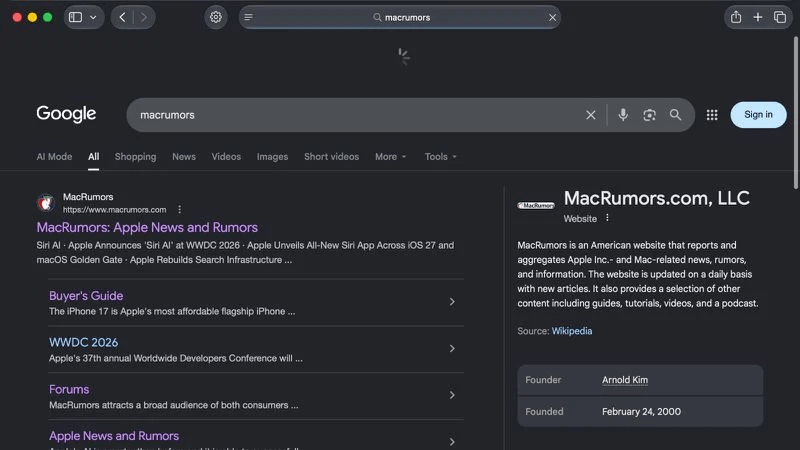Start voice search with microphone icon

pos(623,115)
